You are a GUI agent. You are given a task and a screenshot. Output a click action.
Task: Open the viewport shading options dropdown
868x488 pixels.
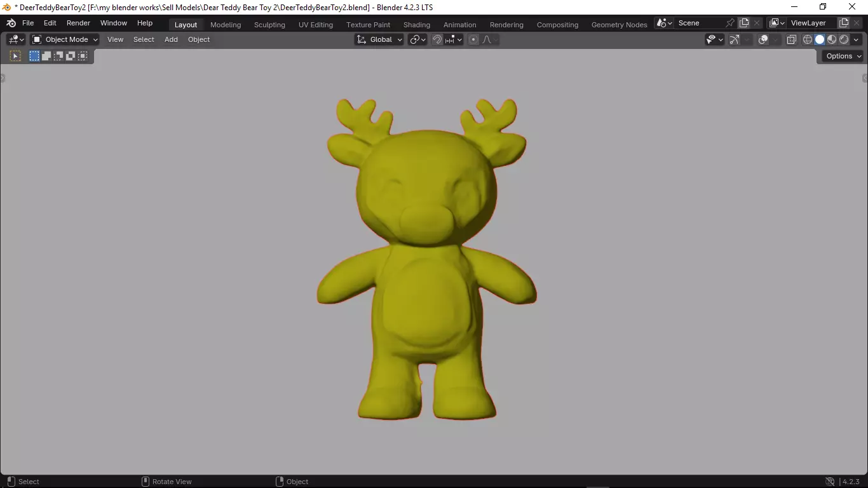857,39
